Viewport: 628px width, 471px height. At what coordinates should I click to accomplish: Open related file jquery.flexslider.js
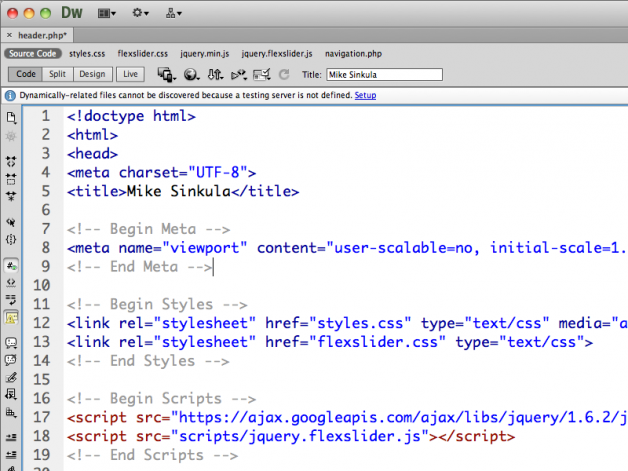[x=277, y=54]
